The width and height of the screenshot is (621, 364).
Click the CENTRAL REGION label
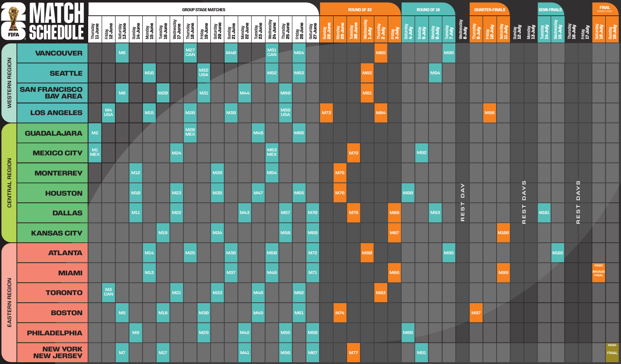click(x=9, y=183)
